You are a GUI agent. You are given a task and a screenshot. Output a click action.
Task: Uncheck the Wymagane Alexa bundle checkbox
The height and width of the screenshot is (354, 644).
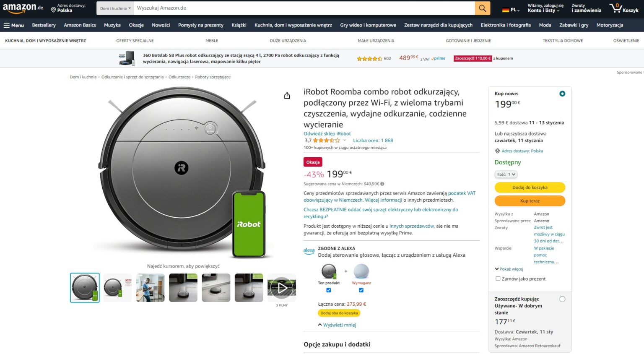[x=361, y=290]
